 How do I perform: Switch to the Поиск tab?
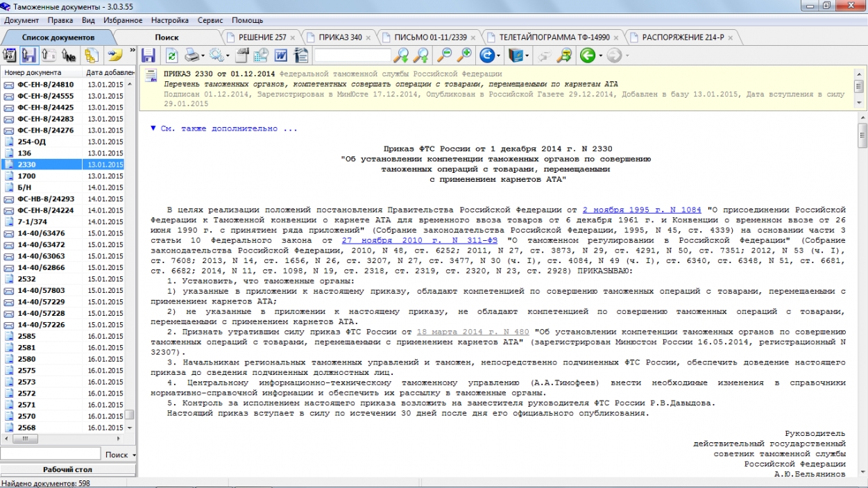pos(167,37)
